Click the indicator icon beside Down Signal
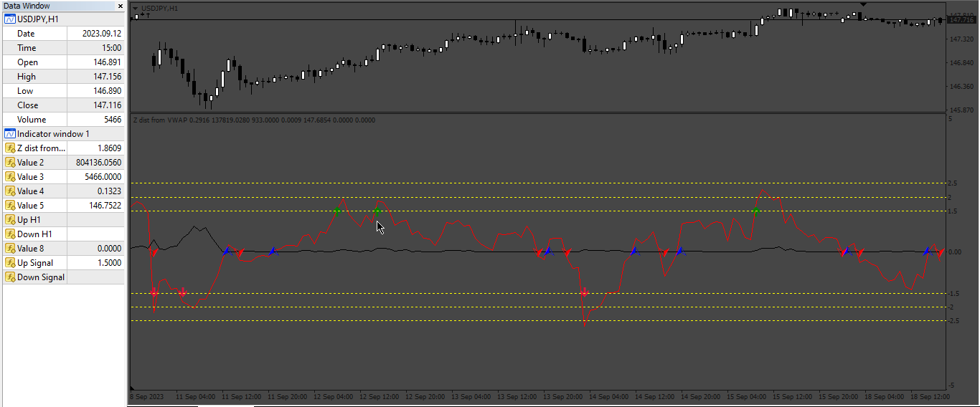Screen dimensions: 980x407 (10, 277)
